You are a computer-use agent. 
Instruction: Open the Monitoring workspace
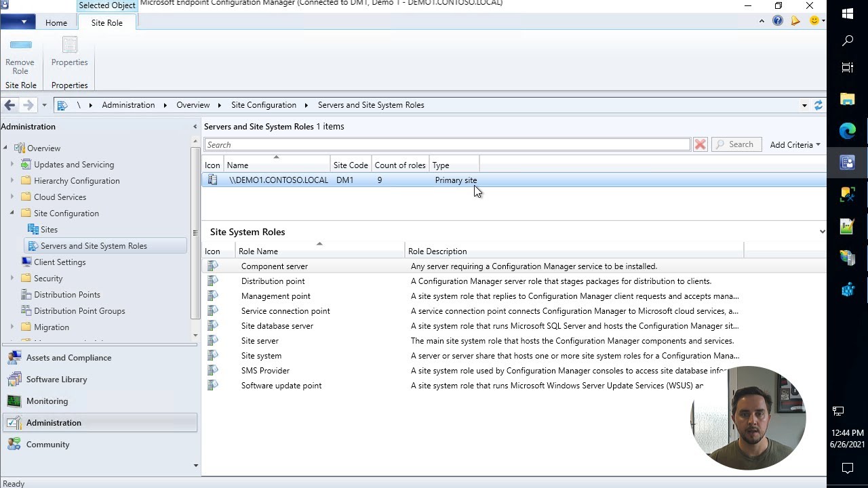pos(100,401)
